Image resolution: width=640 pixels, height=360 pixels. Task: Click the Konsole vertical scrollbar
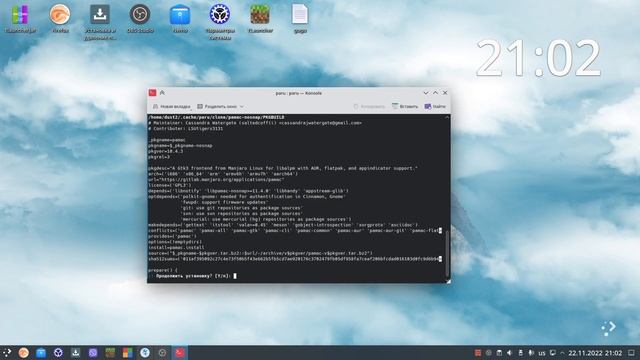point(447,253)
